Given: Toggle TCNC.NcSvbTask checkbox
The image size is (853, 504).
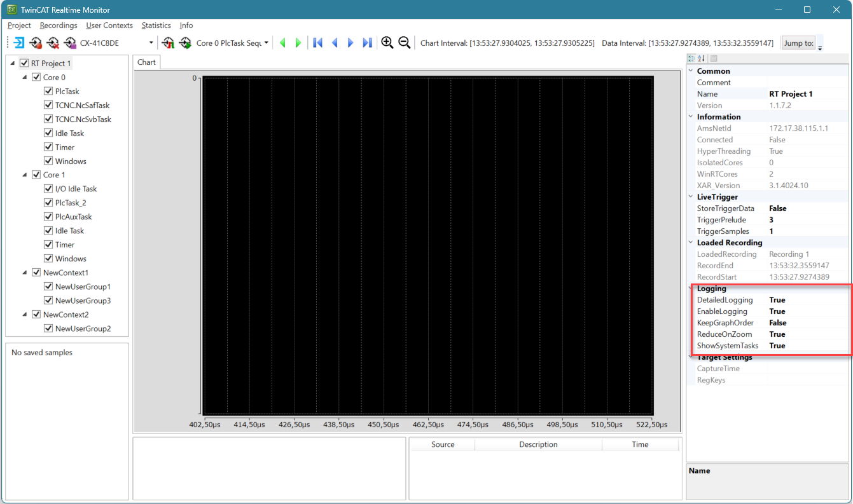Looking at the screenshot, I should [48, 119].
